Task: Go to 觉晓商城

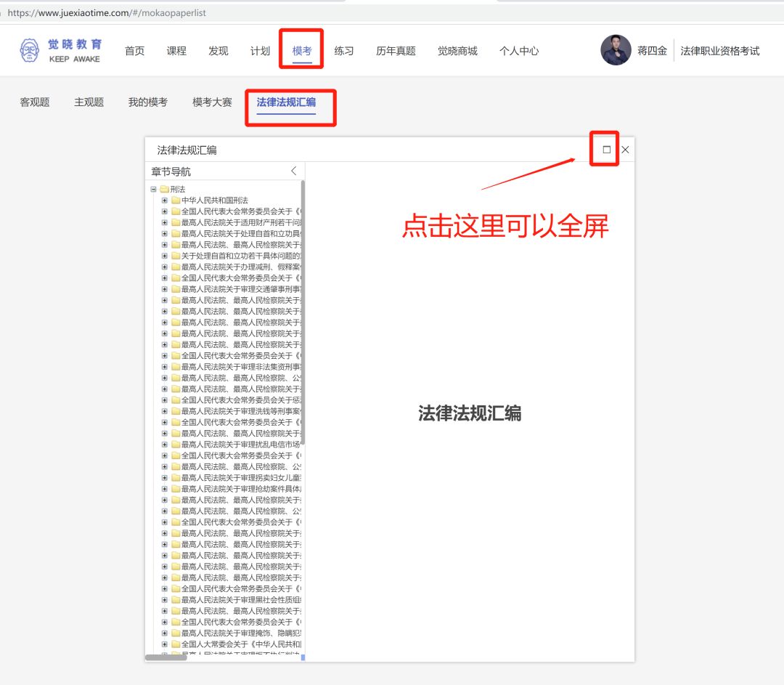Action: point(457,52)
